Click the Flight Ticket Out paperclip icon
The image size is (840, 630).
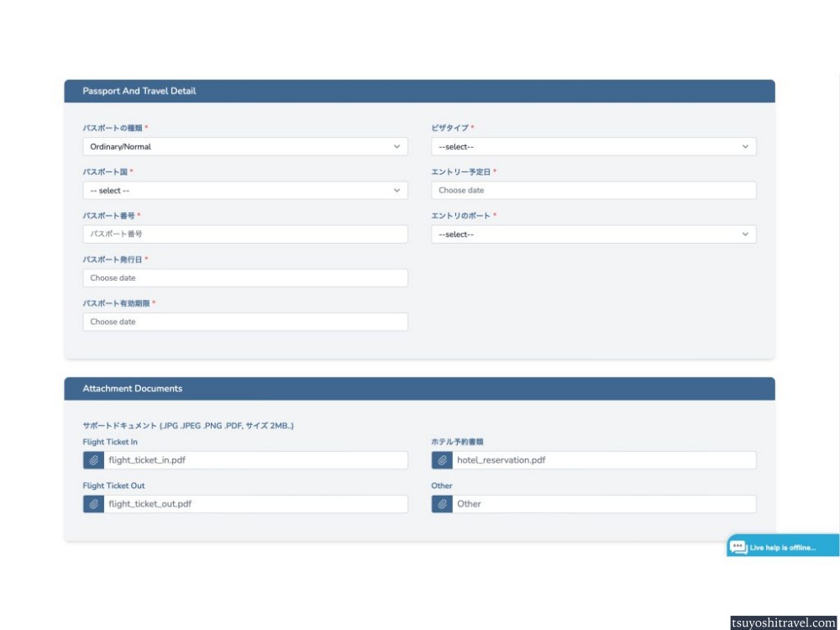pyautogui.click(x=92, y=504)
